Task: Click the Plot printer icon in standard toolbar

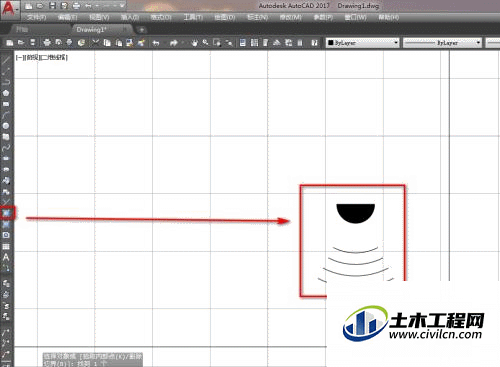Action: coord(47,42)
